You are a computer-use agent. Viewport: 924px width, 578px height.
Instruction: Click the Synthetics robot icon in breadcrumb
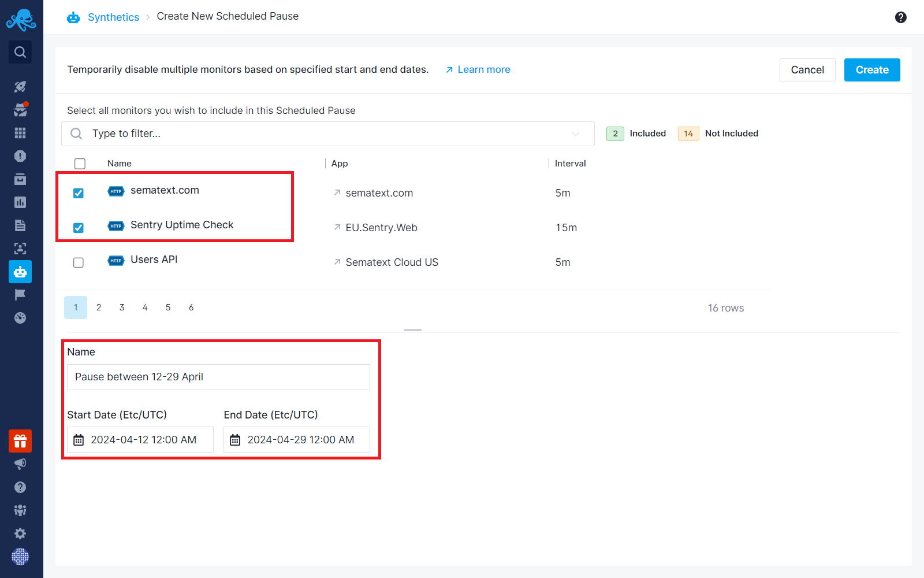[x=73, y=17]
